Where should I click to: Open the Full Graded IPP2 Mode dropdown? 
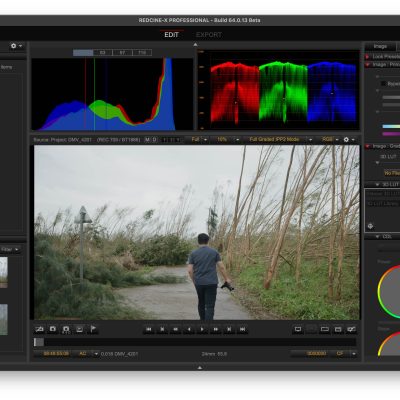(280, 139)
